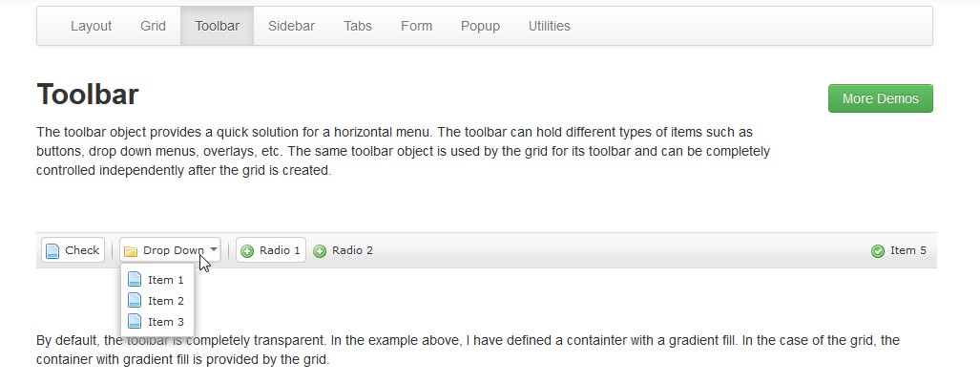The height and width of the screenshot is (384, 980).
Task: Click the document icon beside Item 1
Action: (x=135, y=280)
